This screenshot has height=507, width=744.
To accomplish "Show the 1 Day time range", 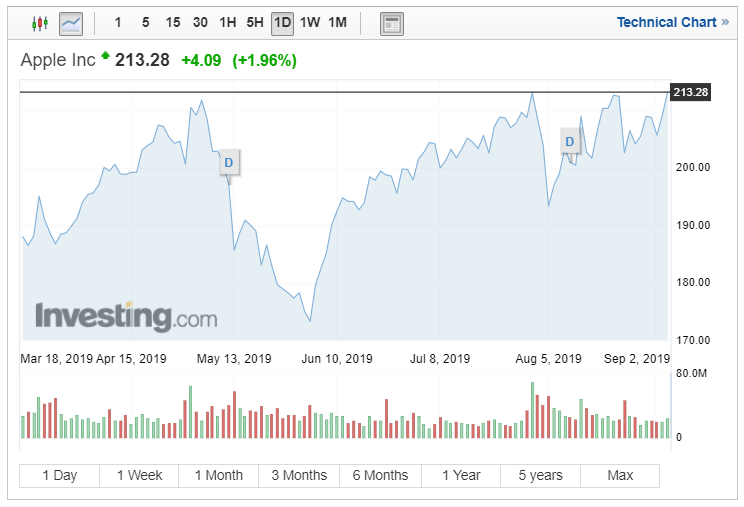I will click(x=59, y=475).
